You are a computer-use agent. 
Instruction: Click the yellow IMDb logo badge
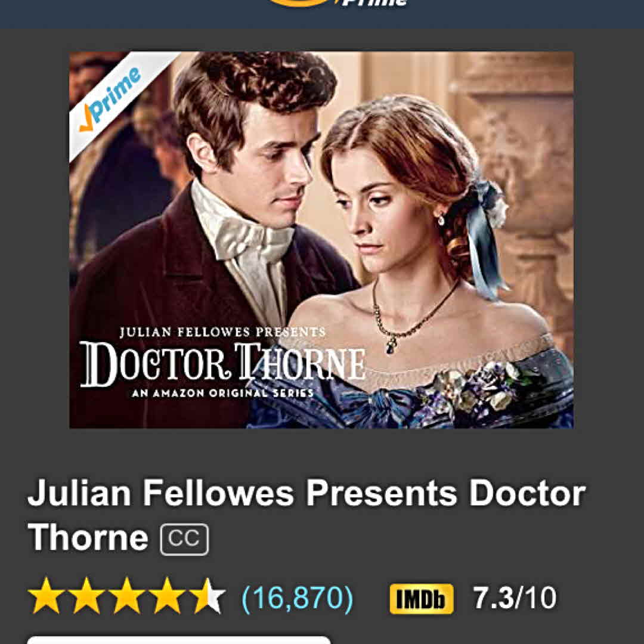click(422, 599)
